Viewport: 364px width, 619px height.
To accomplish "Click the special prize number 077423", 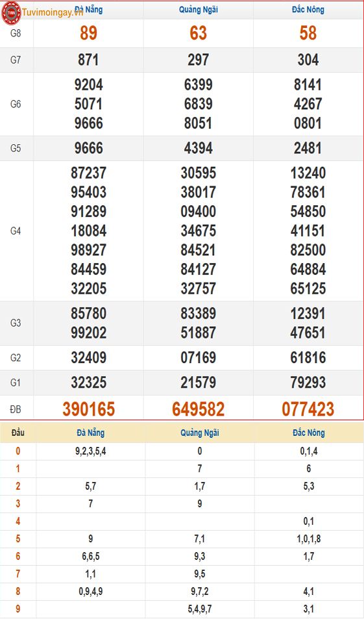I will 308,409.
